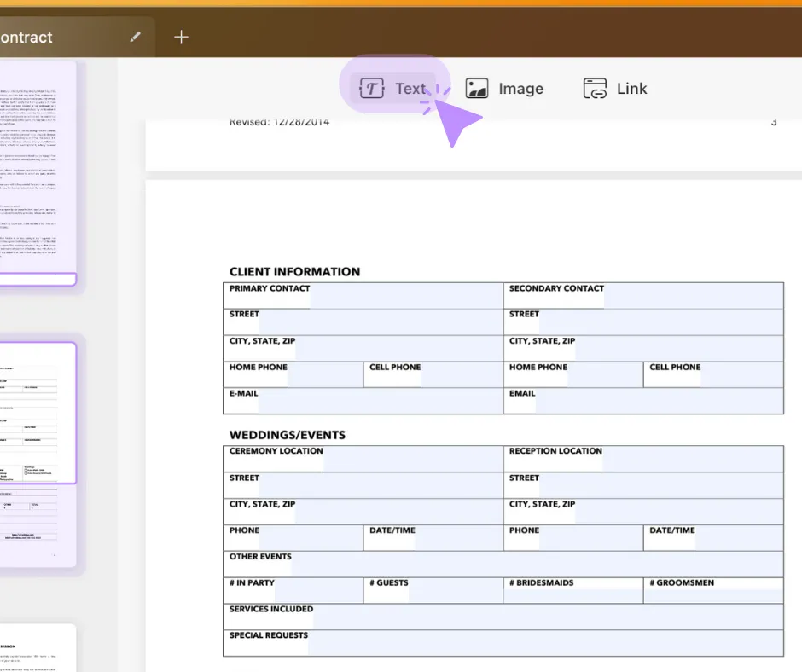The height and width of the screenshot is (672, 802).
Task: Select the Link tool in the toolbar
Action: click(616, 88)
